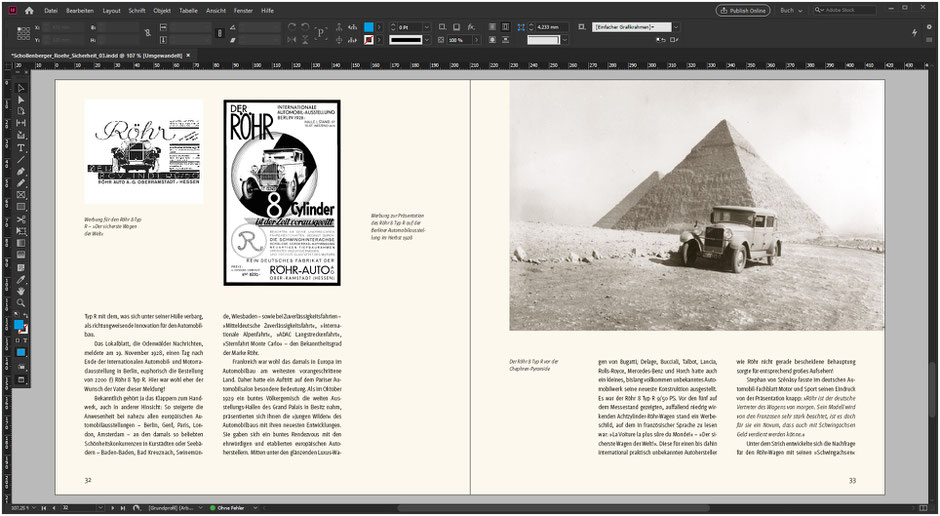Select the Gradient Feather tool
The image size is (940, 516).
[x=21, y=255]
